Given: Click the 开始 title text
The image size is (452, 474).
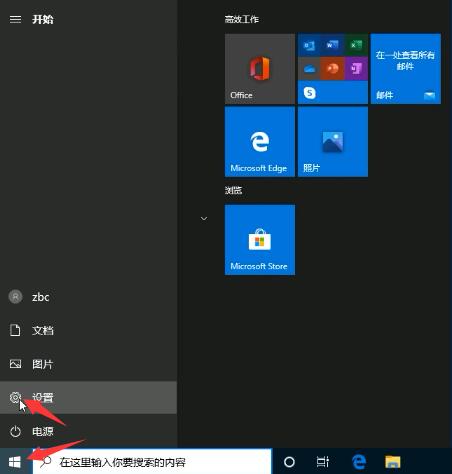Looking at the screenshot, I should pyautogui.click(x=43, y=19).
